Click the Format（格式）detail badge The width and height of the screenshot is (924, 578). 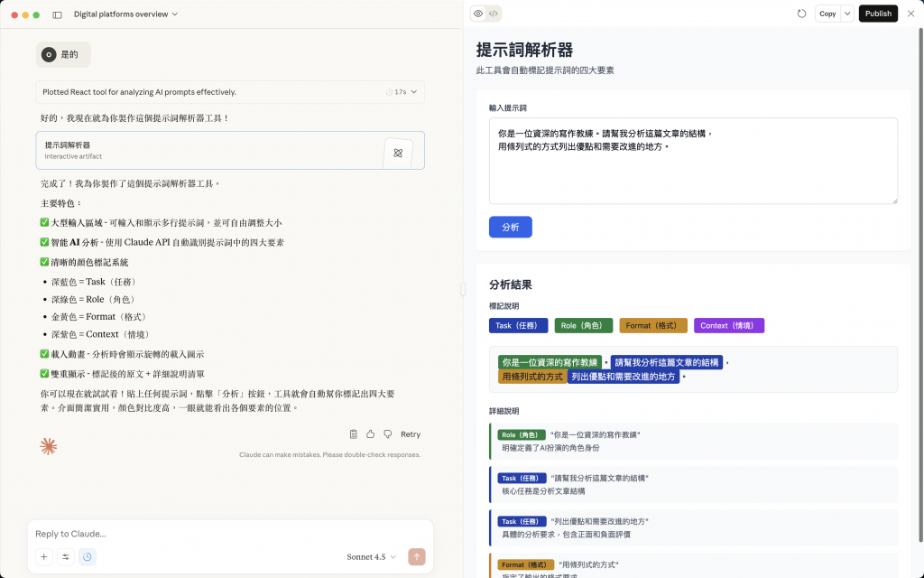526,564
